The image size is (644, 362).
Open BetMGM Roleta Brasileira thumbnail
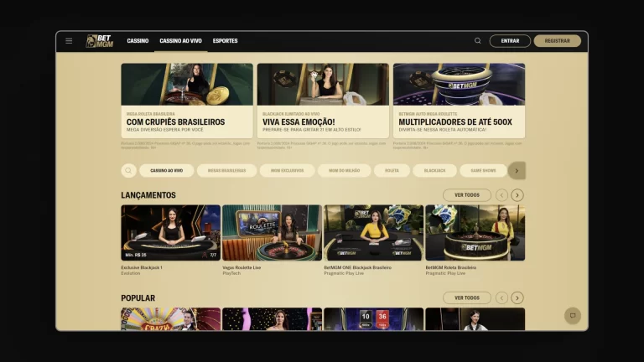point(475,233)
